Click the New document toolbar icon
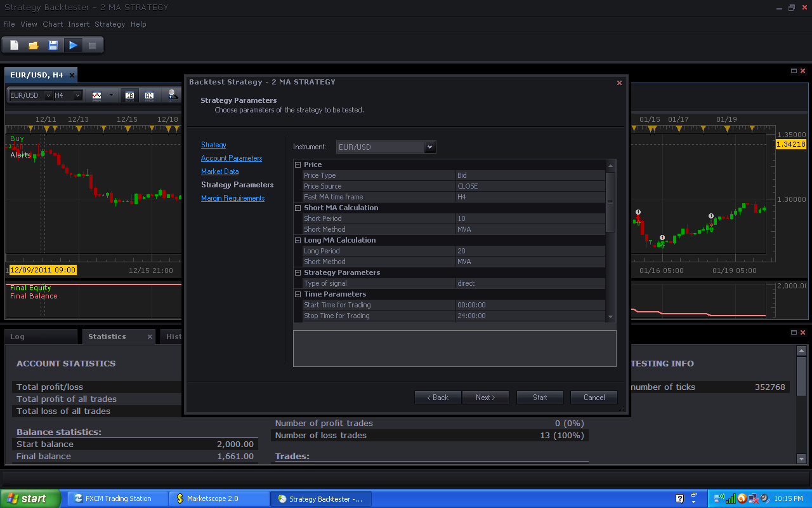 (x=14, y=45)
